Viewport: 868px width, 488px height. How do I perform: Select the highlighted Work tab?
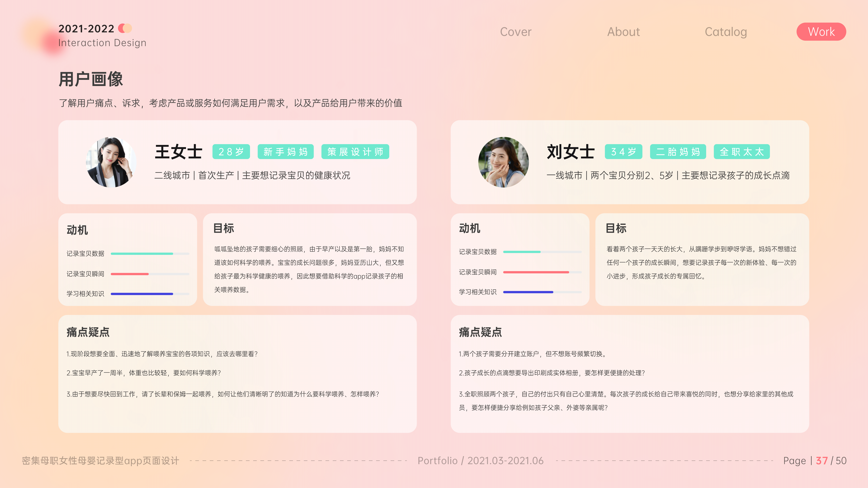821,32
